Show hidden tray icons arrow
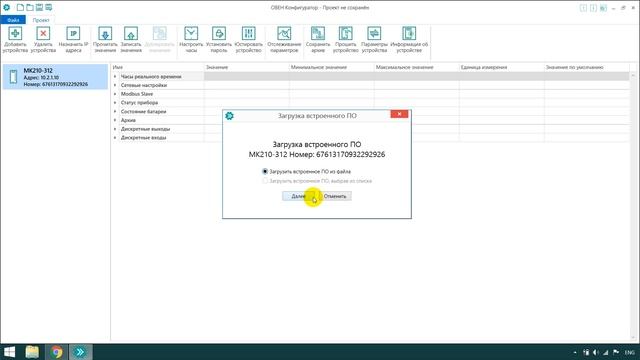 pyautogui.click(x=575, y=352)
